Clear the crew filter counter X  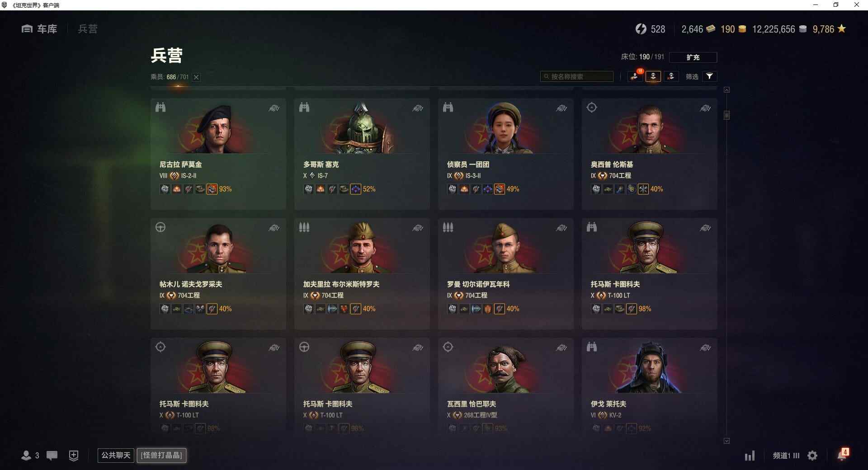click(196, 77)
